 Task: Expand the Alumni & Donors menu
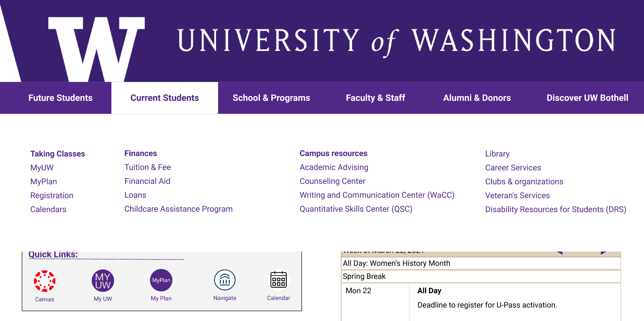(x=477, y=98)
